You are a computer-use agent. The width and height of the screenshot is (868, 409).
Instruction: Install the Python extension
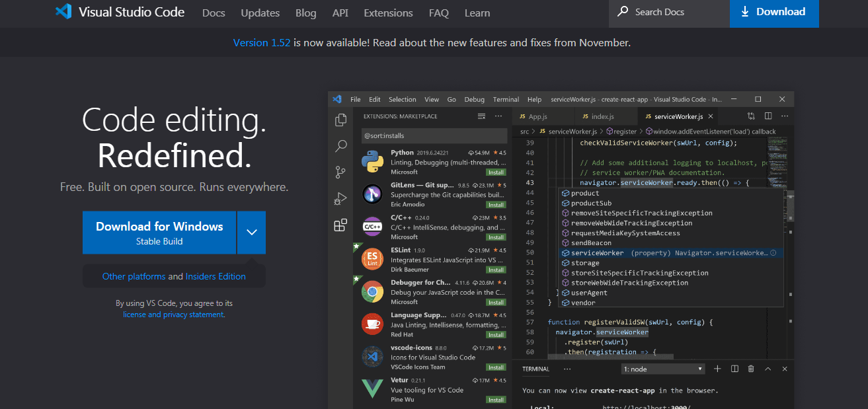pos(496,172)
